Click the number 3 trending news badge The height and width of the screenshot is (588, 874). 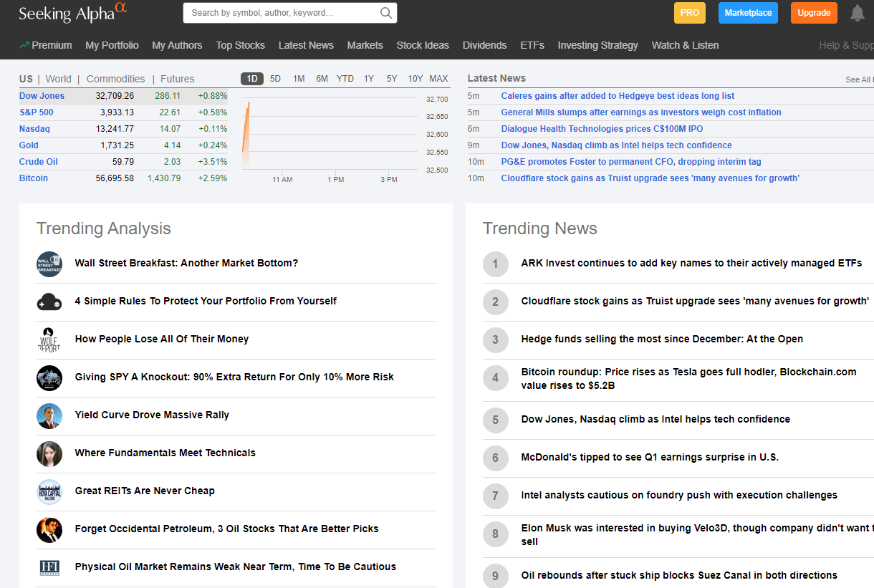click(x=495, y=339)
